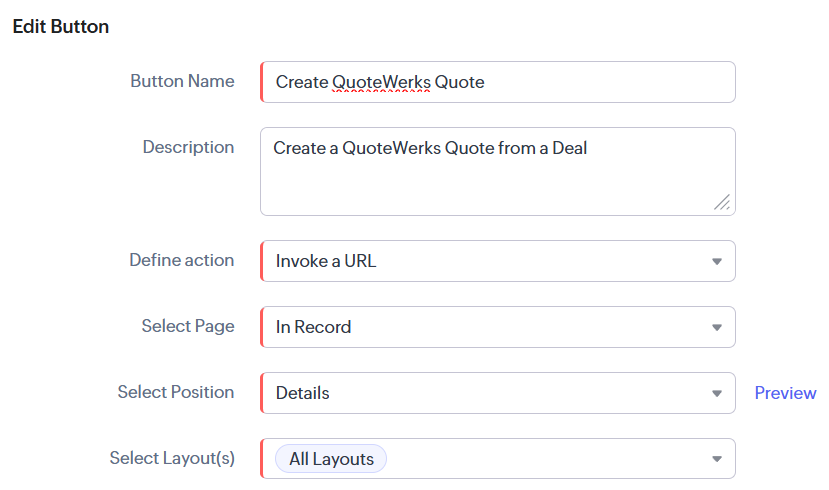This screenshot has height=490, width=829.
Task: Open the Define action dropdown
Action: (498, 261)
